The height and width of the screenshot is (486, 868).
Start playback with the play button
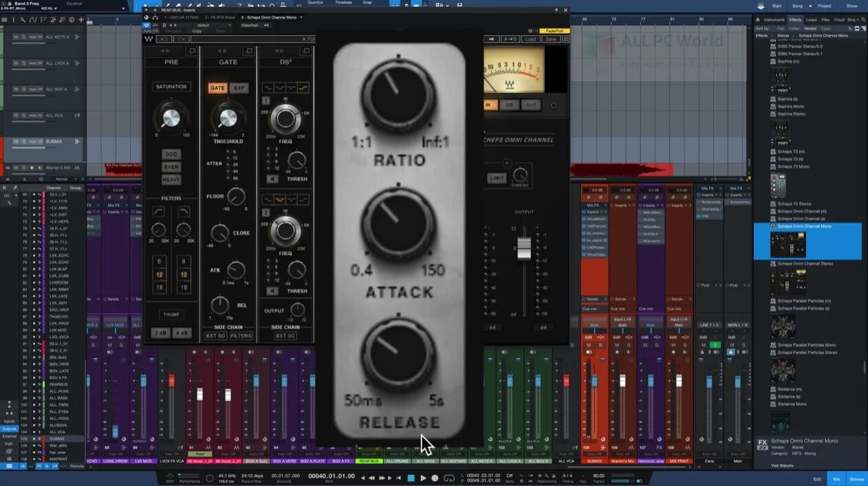point(424,478)
